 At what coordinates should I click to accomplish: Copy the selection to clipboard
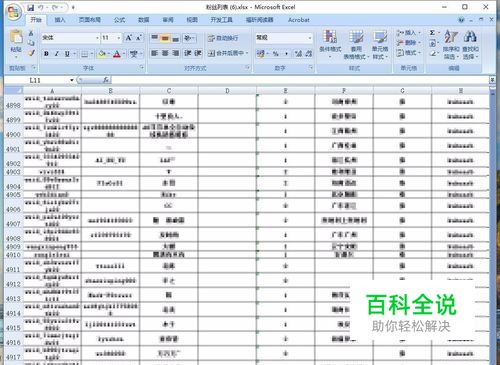pos(31,43)
